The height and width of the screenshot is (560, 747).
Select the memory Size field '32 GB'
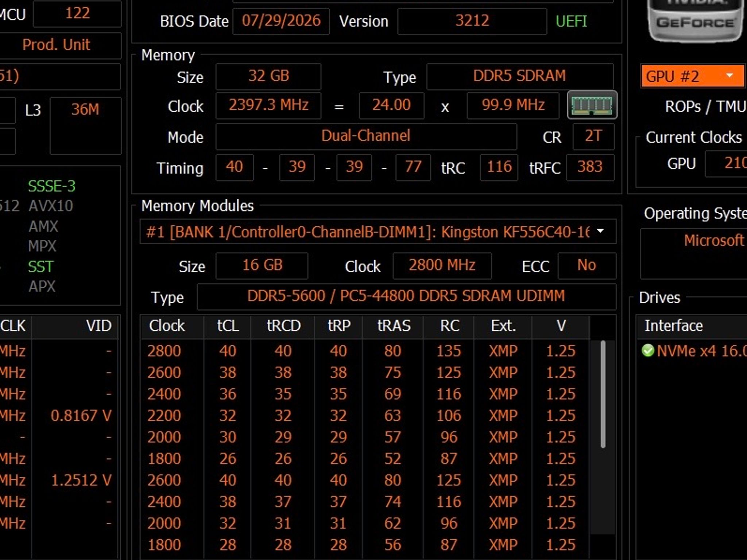[268, 76]
